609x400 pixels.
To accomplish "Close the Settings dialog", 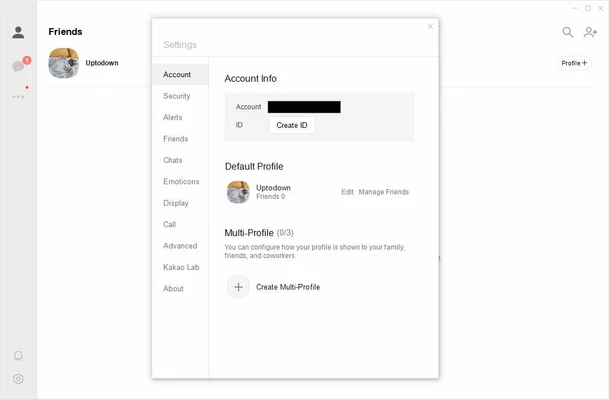I will (x=430, y=26).
